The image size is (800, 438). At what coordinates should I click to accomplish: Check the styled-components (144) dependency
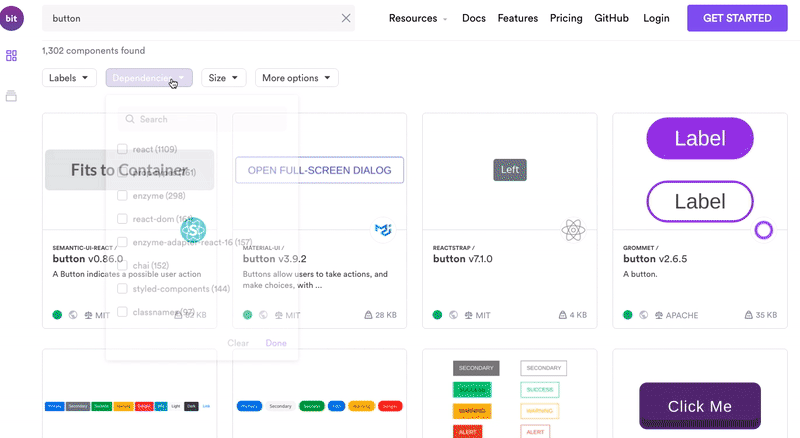[x=122, y=288]
